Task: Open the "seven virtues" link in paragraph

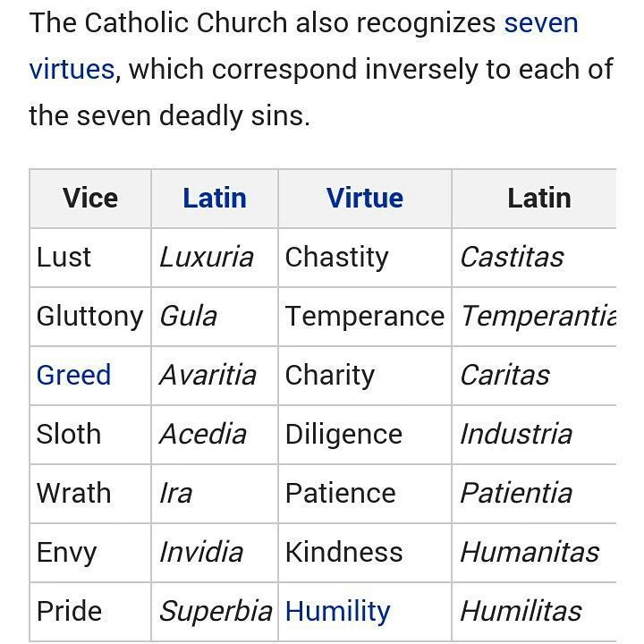Action: (x=540, y=23)
